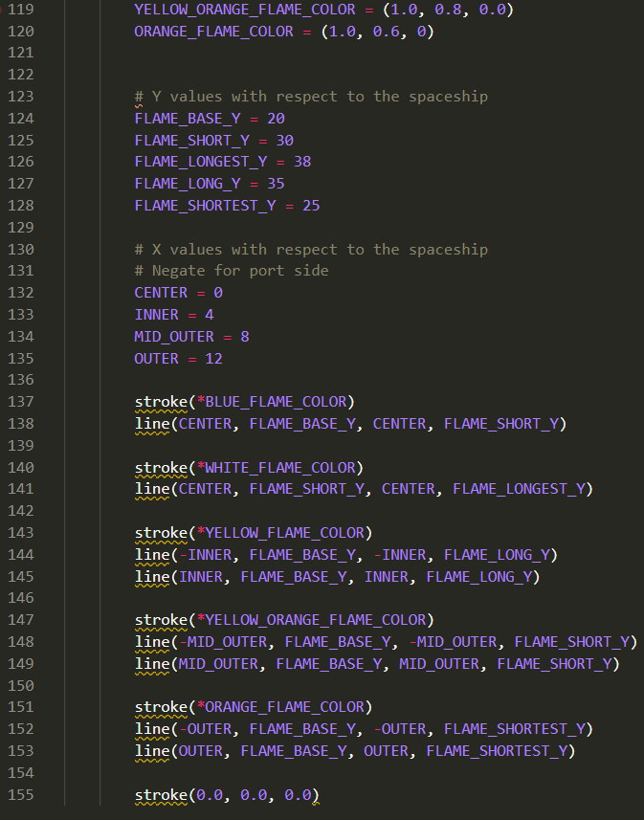Click the value 38 on line 126
Viewport: 644px width, 820px height.
coord(302,162)
